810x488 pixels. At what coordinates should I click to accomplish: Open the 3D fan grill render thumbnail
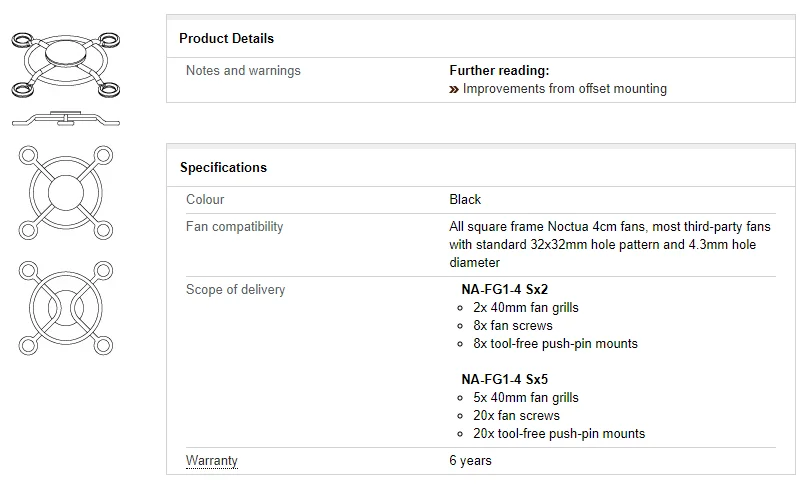coord(65,64)
